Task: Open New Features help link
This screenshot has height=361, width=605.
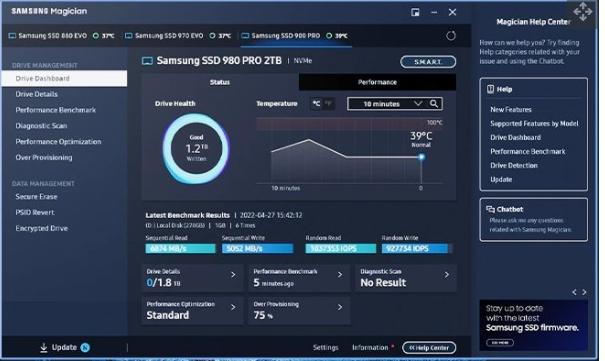Action: (x=511, y=110)
